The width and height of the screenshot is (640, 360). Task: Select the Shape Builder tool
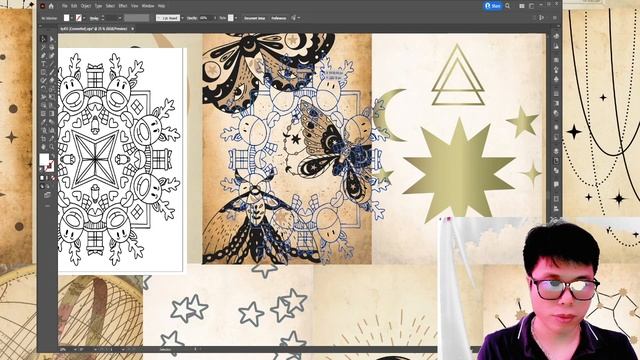[44, 105]
